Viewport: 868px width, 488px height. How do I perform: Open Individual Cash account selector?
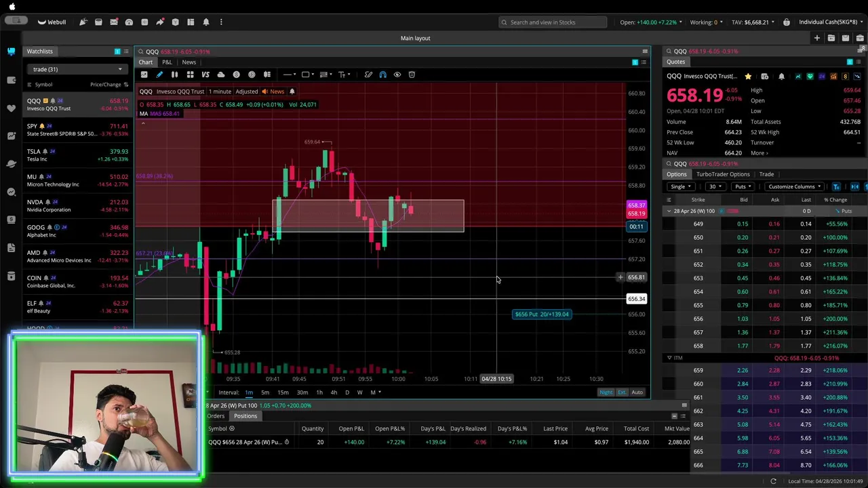click(x=830, y=22)
